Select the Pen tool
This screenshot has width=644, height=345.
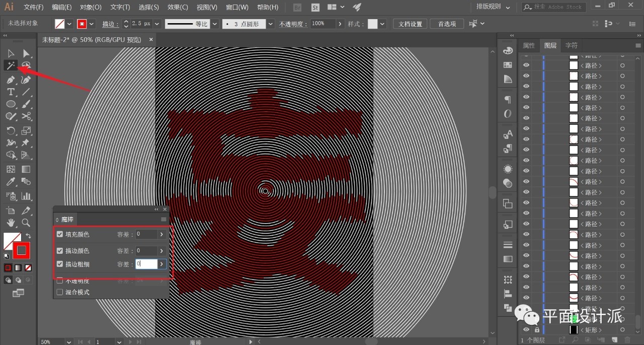(11, 80)
